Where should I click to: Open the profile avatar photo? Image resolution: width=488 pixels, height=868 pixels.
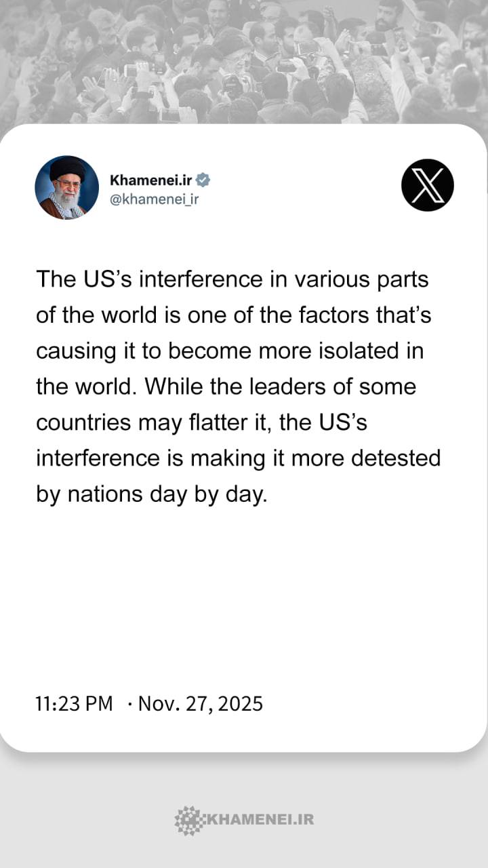(x=66, y=187)
